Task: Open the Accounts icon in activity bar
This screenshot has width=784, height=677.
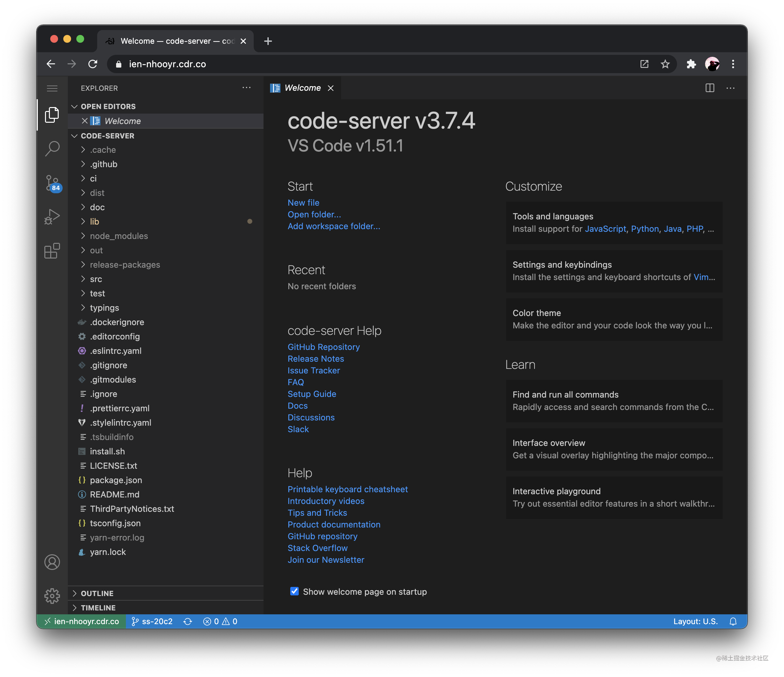Action: pos(52,562)
